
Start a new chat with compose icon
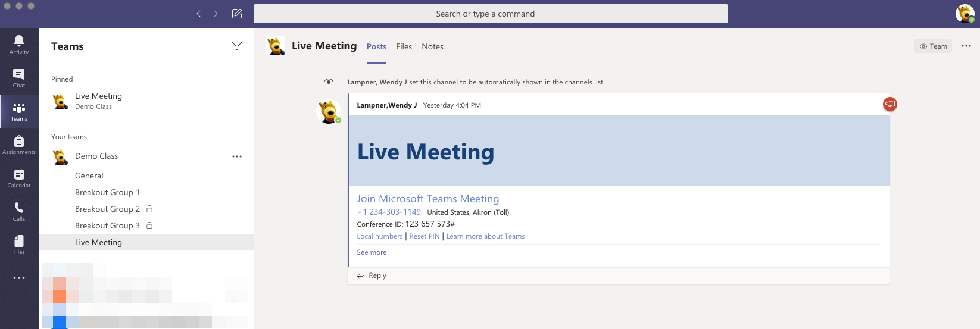[x=237, y=14]
